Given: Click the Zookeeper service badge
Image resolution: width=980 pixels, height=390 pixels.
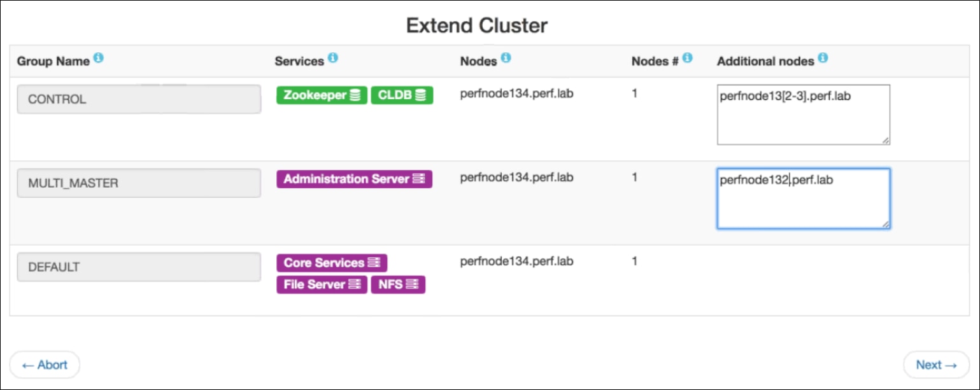Looking at the screenshot, I should click(322, 95).
